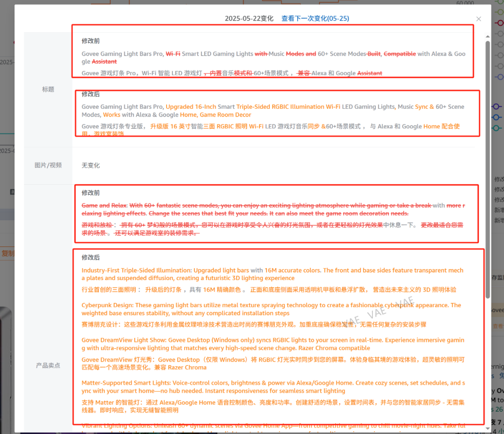This screenshot has height=434, width=504.
Task: Select old Chinese title 'Govee 游戏灯条 Pro'
Action: coord(232,73)
